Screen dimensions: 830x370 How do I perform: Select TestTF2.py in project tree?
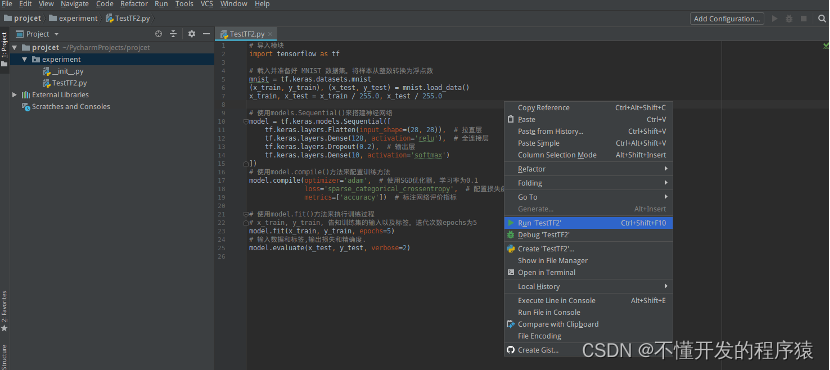click(65, 83)
